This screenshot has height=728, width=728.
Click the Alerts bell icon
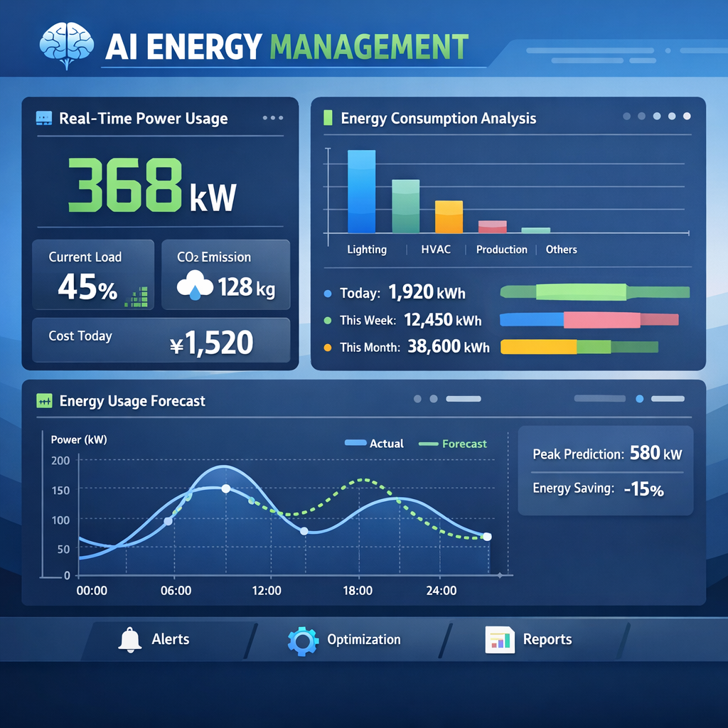pos(129,639)
